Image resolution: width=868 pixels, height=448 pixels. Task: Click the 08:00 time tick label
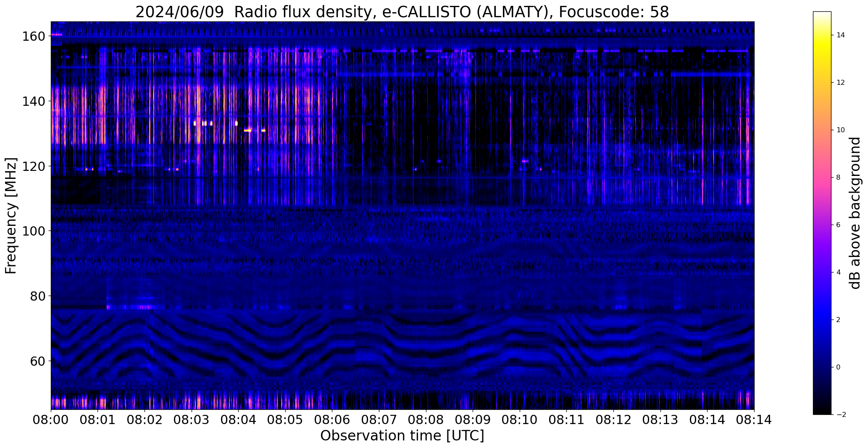point(51,420)
